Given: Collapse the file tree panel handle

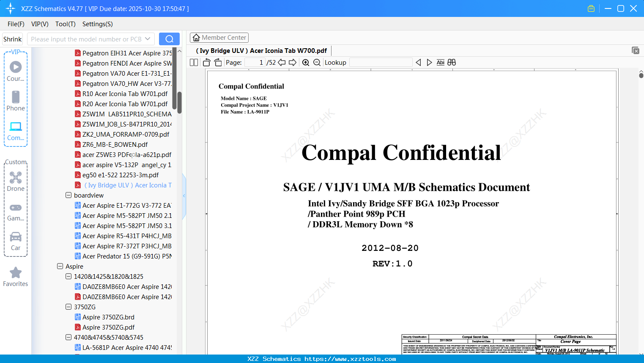Looking at the screenshot, I should (184, 196).
